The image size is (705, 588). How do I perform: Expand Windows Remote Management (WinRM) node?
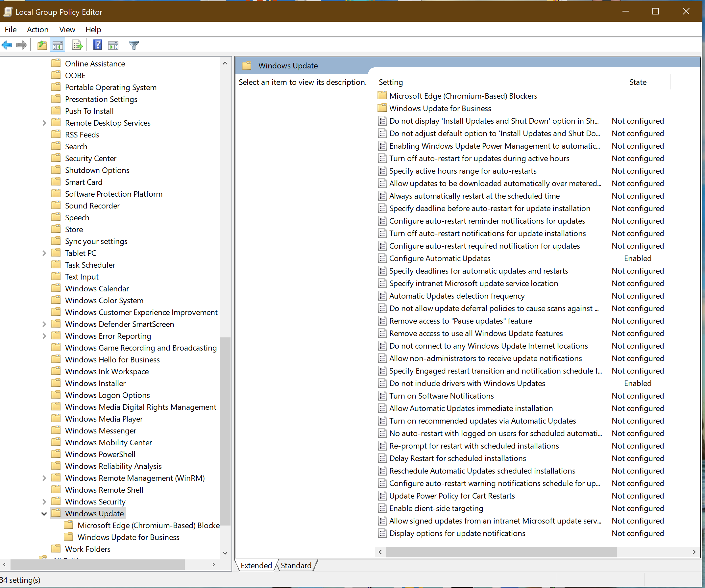pyautogui.click(x=44, y=478)
